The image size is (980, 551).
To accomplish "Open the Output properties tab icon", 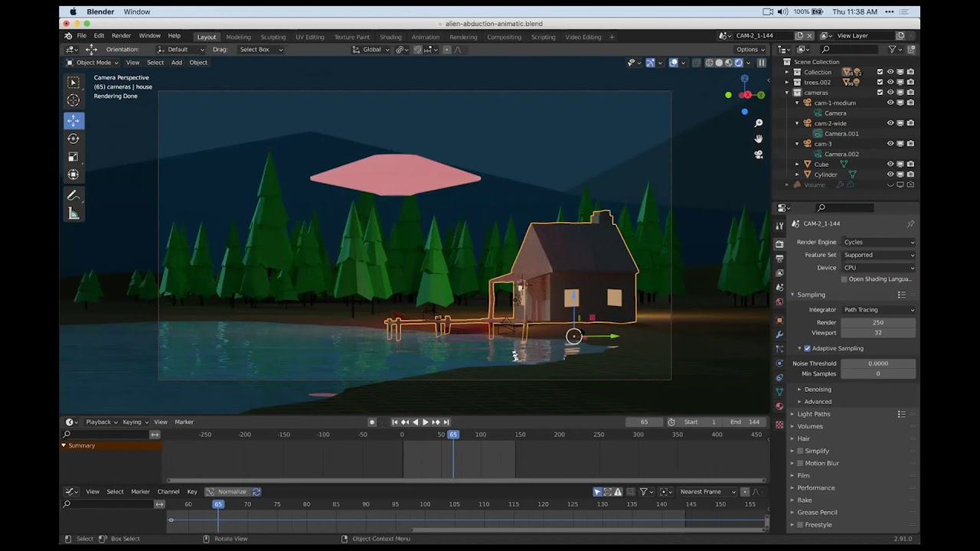I will pyautogui.click(x=779, y=259).
